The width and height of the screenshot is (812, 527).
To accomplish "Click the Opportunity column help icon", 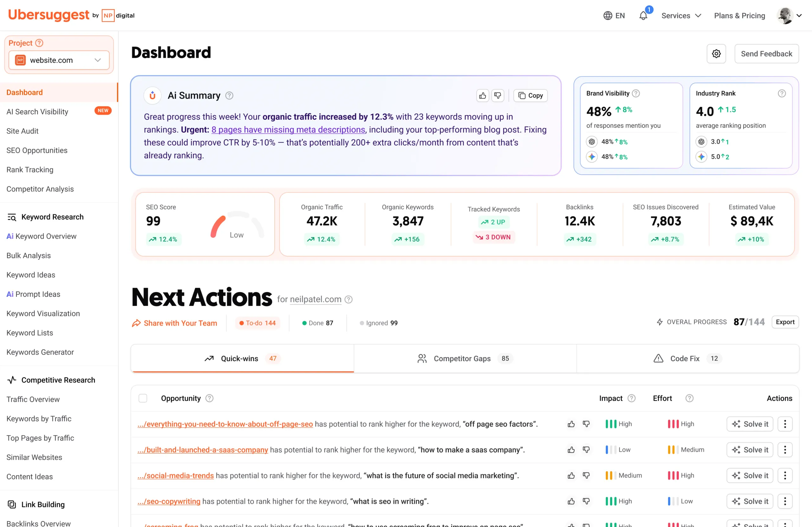I will pos(209,398).
